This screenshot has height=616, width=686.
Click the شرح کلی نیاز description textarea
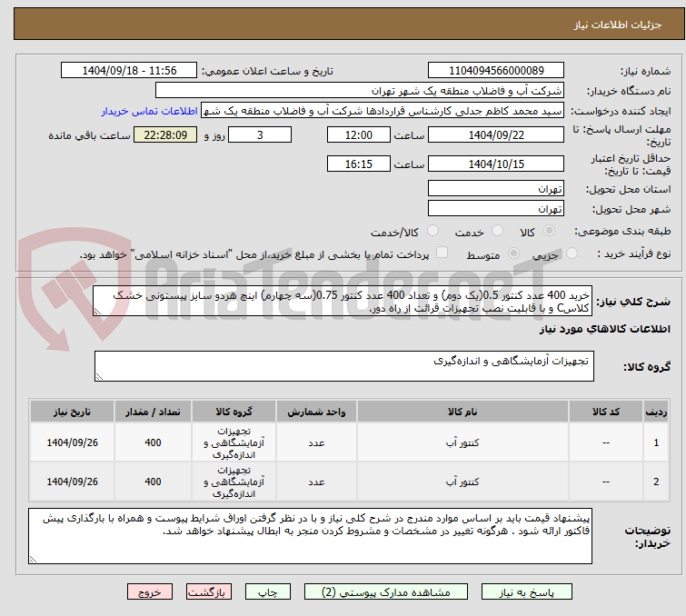343,301
